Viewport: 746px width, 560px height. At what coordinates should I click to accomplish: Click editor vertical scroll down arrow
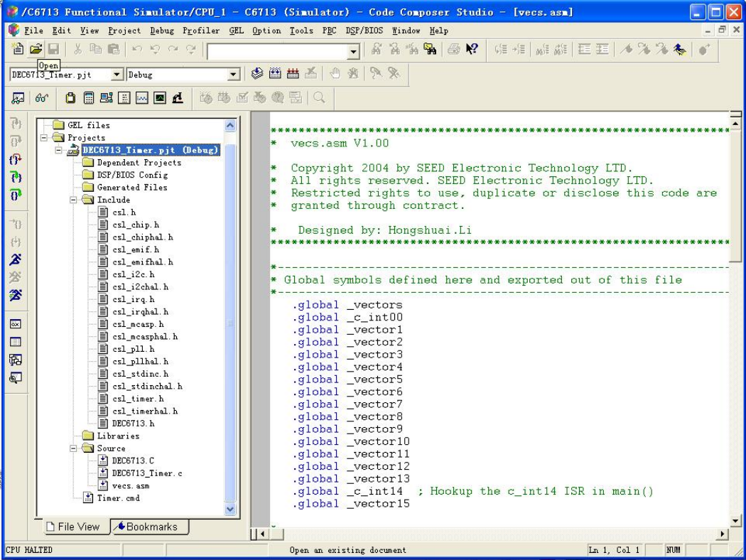(x=735, y=520)
